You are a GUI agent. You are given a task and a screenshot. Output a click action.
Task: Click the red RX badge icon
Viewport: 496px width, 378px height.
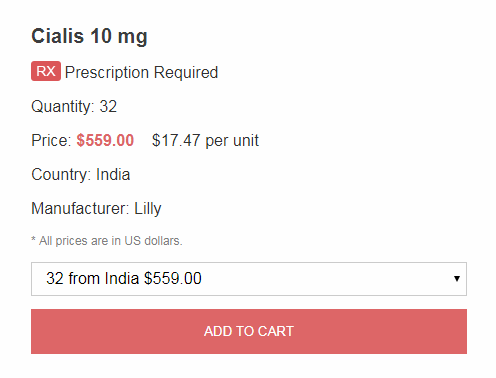click(x=46, y=71)
